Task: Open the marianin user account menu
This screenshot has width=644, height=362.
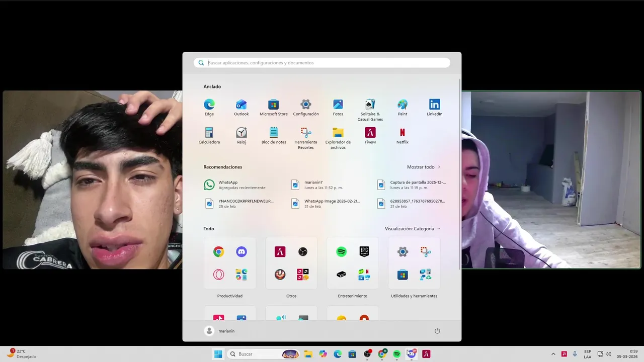Action: click(220, 331)
